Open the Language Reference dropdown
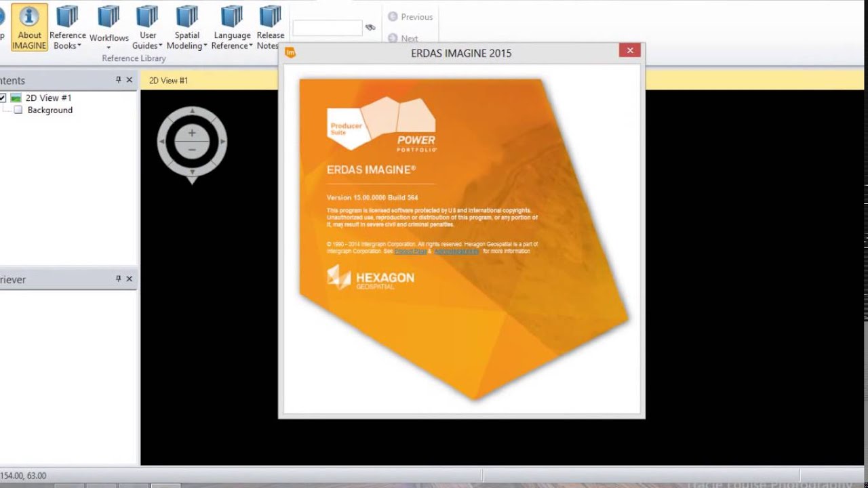 click(x=232, y=27)
